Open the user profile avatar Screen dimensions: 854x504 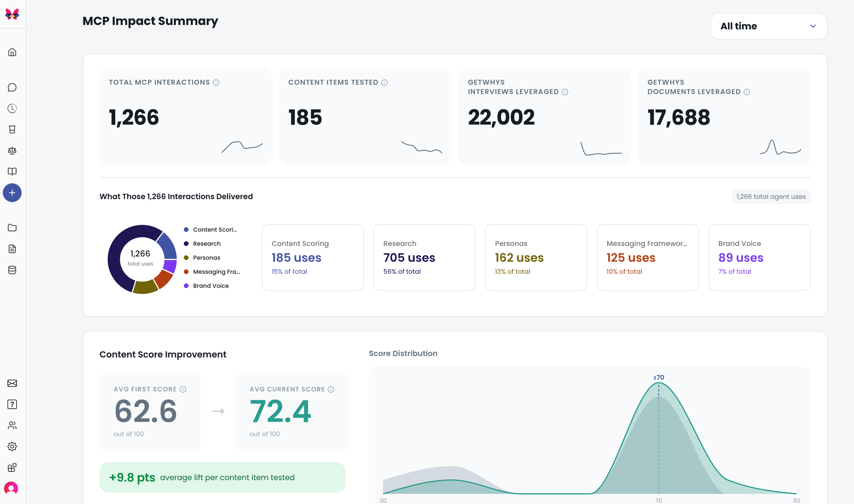[x=11, y=488]
